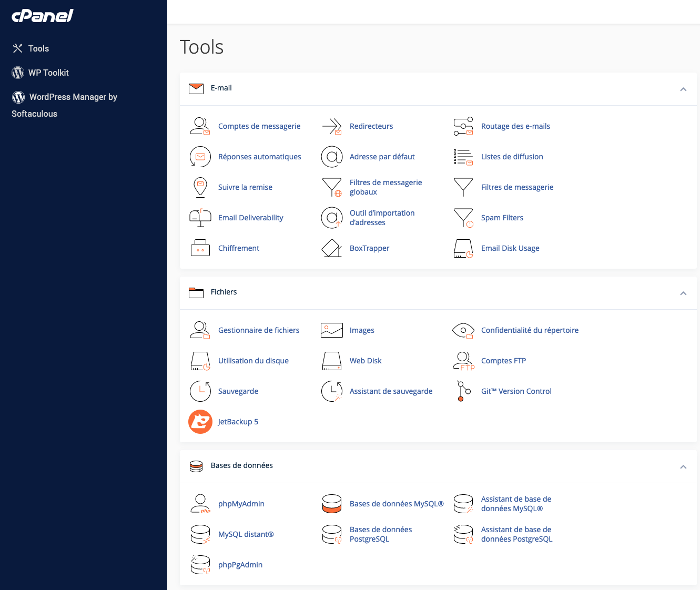
Task: Open the Gestionnaire de fichiers icon
Action: point(200,330)
